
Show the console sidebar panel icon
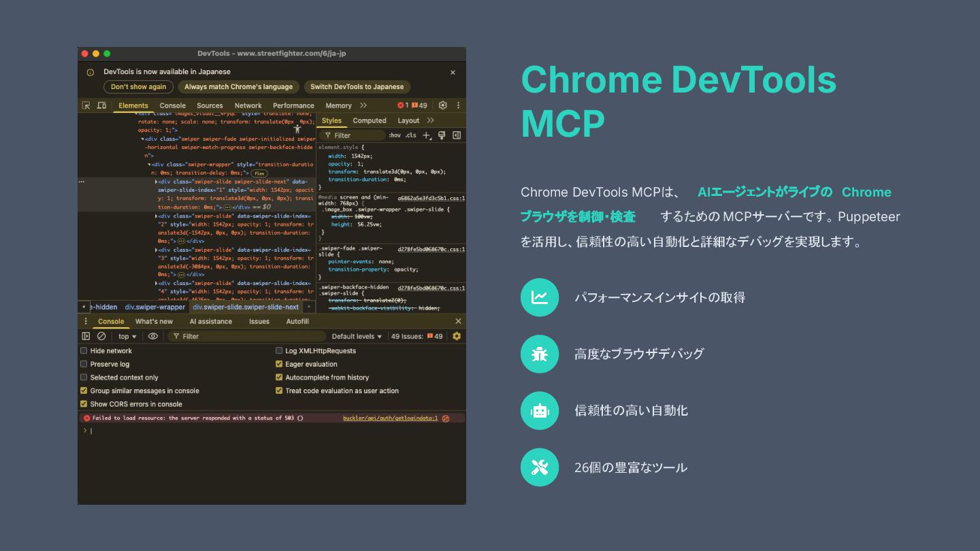point(86,336)
